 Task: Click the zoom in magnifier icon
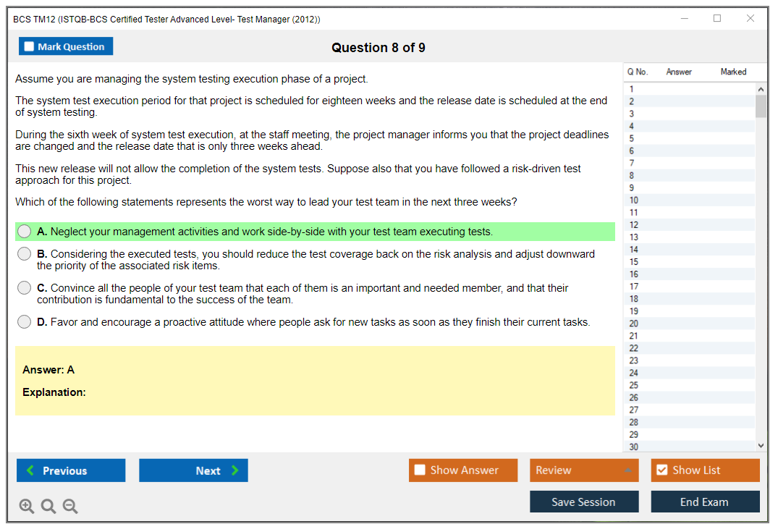[27, 506]
